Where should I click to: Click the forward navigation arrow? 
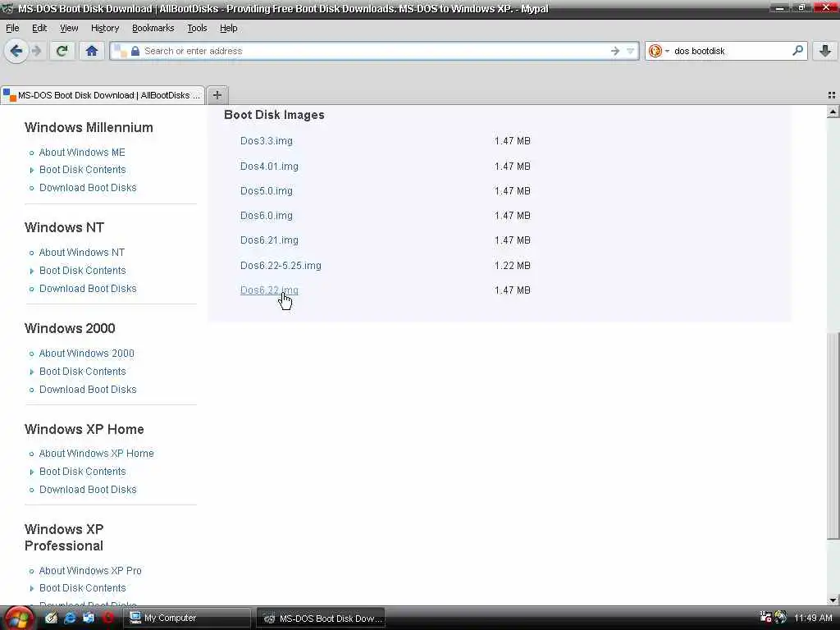(36, 51)
